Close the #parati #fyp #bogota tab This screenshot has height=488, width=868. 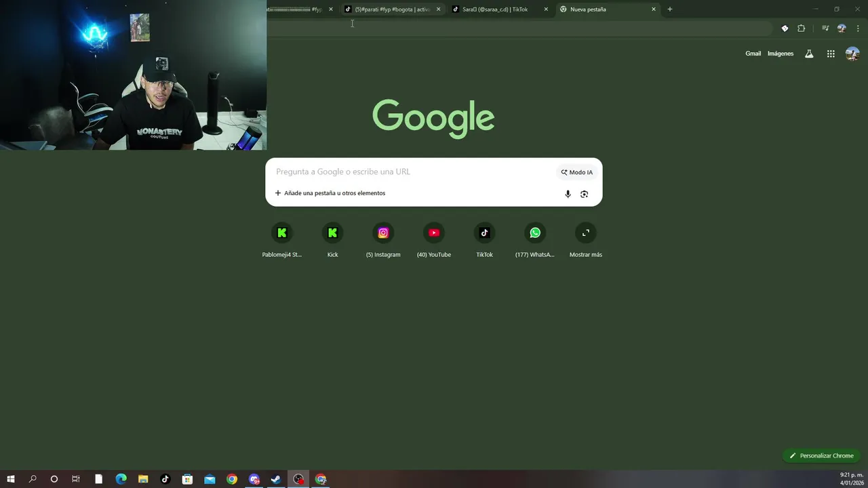(438, 9)
